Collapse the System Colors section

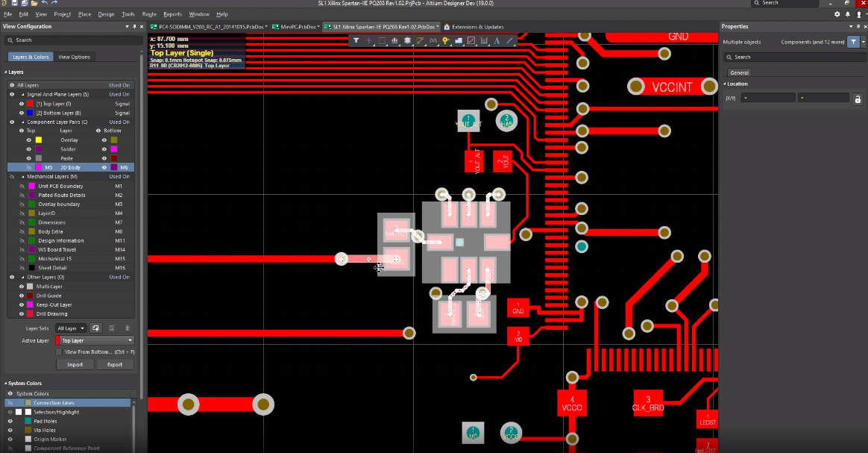pos(5,384)
